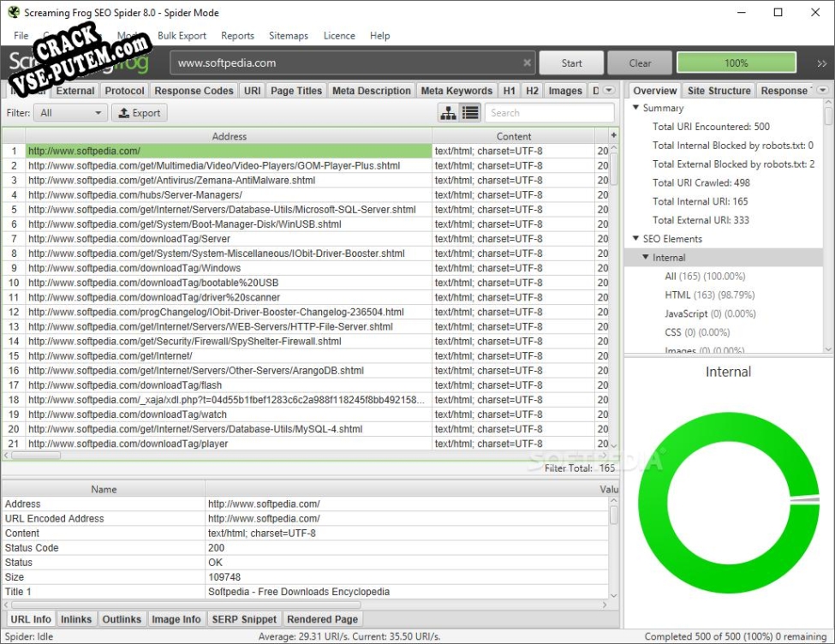835x644 pixels.
Task: Open the Rendered Page tab
Action: point(323,619)
